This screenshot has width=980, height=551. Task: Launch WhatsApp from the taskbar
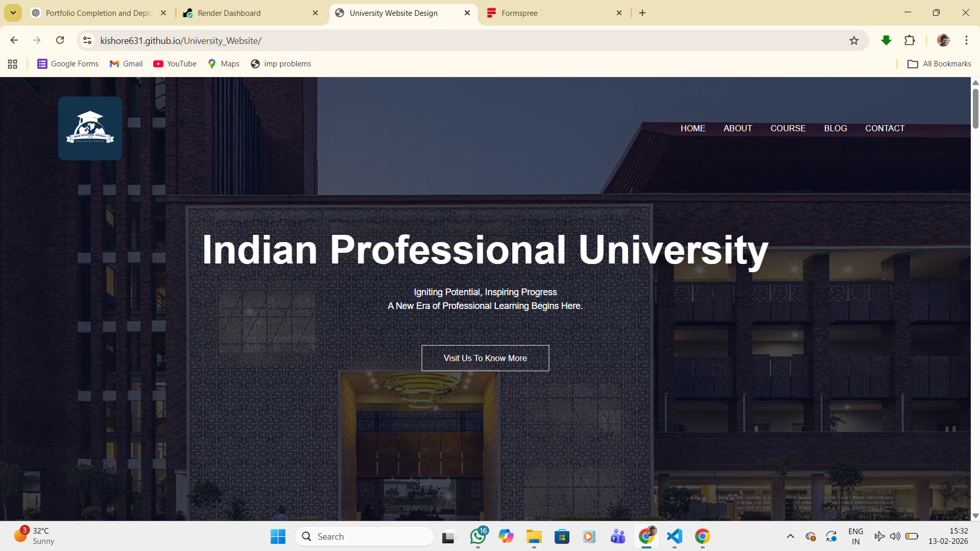[478, 536]
